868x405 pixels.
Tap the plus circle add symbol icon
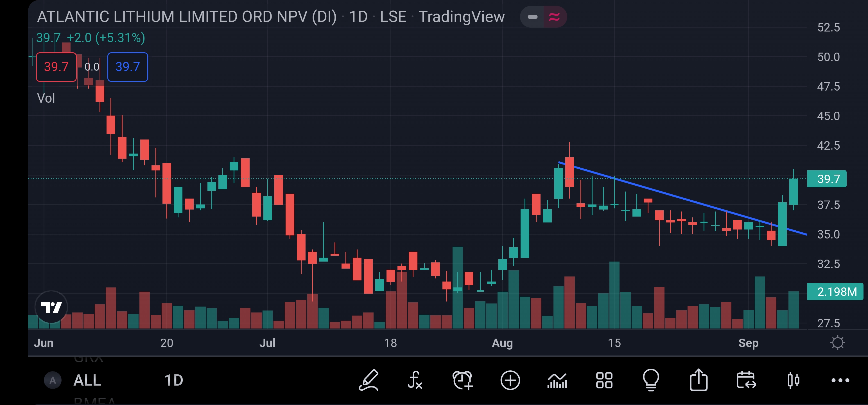(x=510, y=380)
